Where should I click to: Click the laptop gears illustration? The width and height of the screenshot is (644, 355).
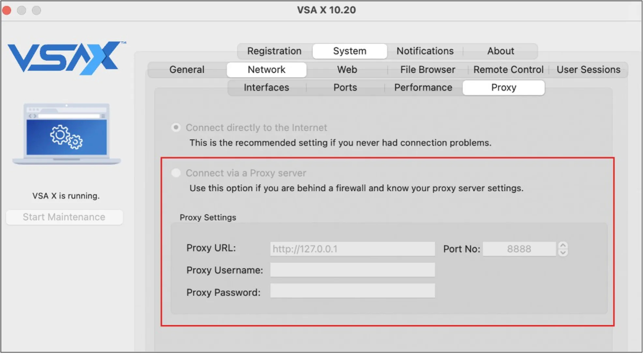coord(67,134)
